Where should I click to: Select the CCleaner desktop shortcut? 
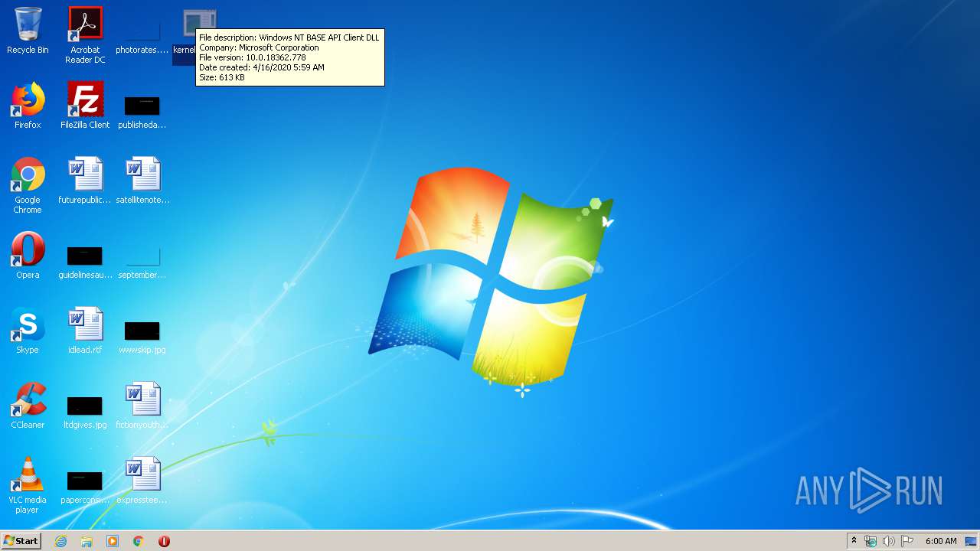coord(28,406)
